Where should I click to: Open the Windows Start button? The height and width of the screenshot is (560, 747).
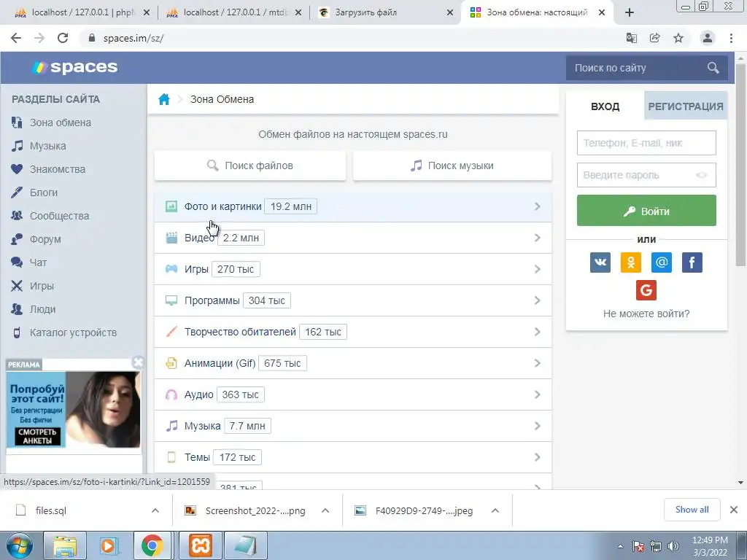tap(20, 545)
